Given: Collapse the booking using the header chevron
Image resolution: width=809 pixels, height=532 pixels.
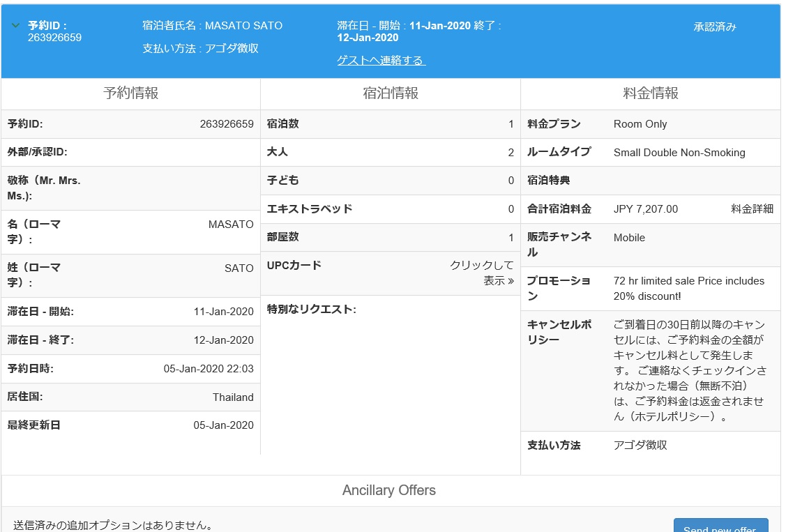Looking at the screenshot, I should coord(15,26).
